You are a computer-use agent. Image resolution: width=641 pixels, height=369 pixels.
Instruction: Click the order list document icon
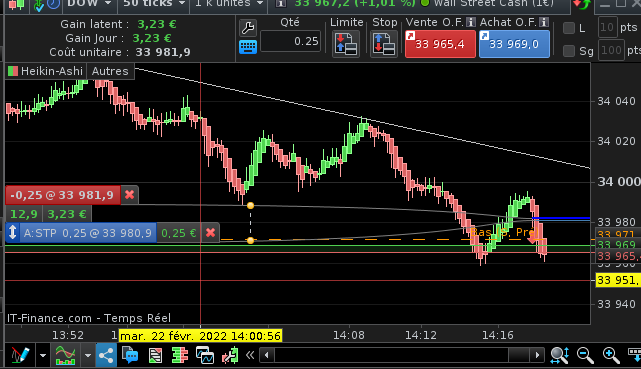155,355
